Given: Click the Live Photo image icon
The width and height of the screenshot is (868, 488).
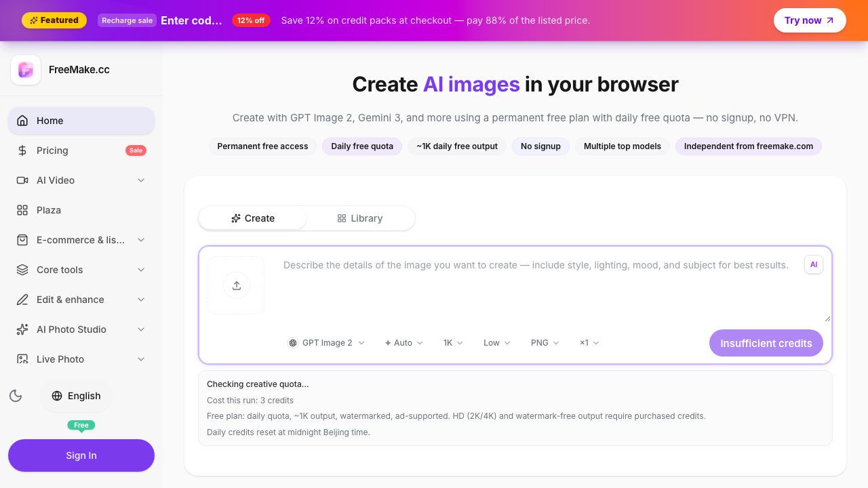Looking at the screenshot, I should (22, 359).
